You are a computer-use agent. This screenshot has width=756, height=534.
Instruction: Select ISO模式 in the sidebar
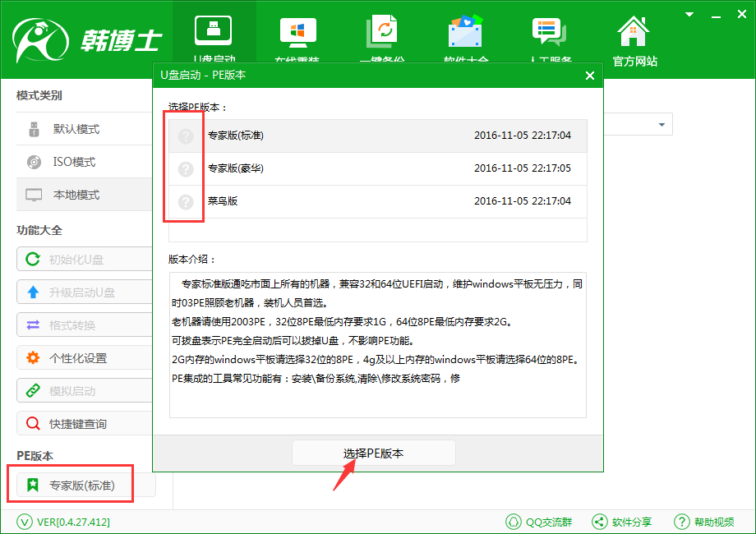coord(74,162)
